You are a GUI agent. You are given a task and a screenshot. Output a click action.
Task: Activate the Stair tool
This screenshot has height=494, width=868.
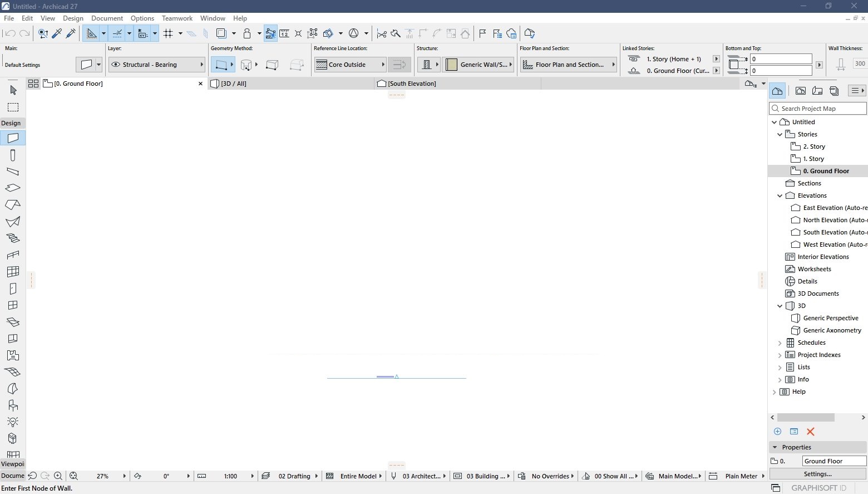[13, 238]
